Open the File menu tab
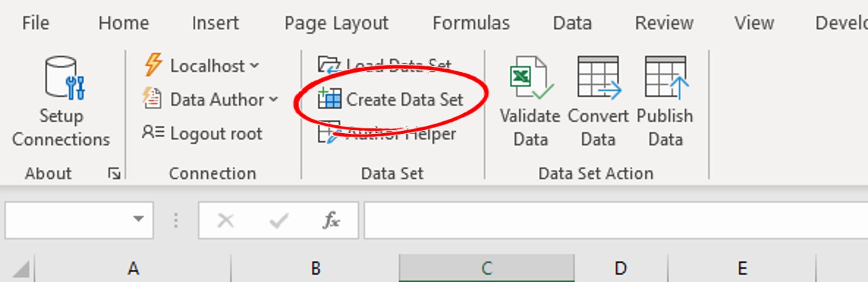Screen dimensions: 868x282 pyautogui.click(x=35, y=23)
